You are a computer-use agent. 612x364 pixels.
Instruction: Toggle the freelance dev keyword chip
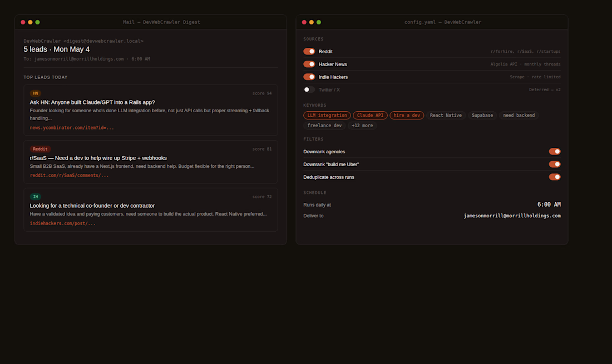point(324,126)
